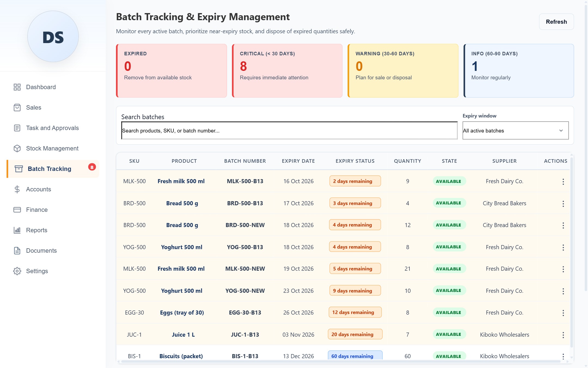The image size is (588, 368).
Task: Open actions menu for BRD-500-B13 batch
Action: coord(563,204)
